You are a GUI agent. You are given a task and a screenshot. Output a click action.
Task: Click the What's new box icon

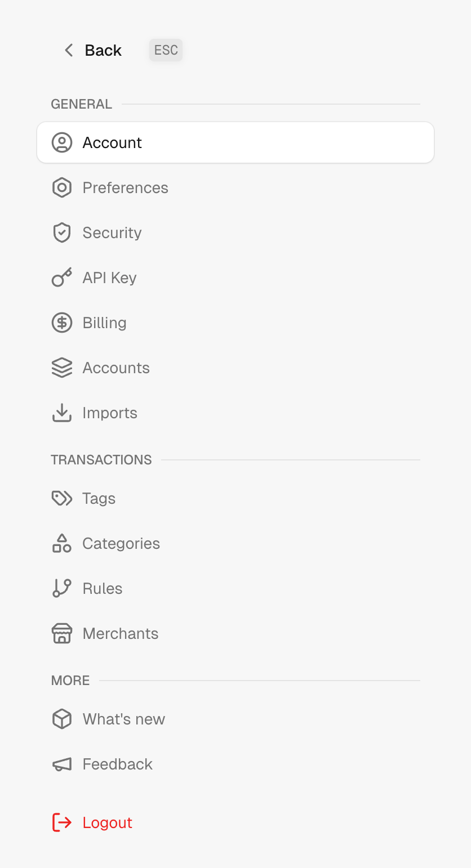click(62, 719)
